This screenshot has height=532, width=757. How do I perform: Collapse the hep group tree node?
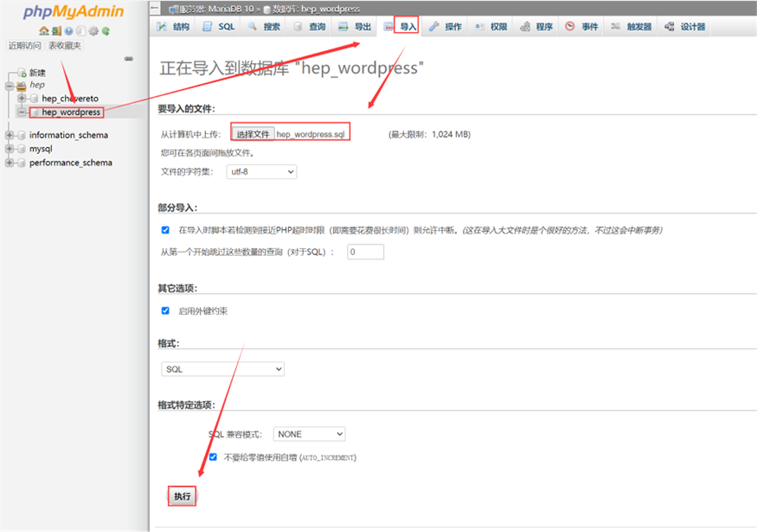(9, 86)
